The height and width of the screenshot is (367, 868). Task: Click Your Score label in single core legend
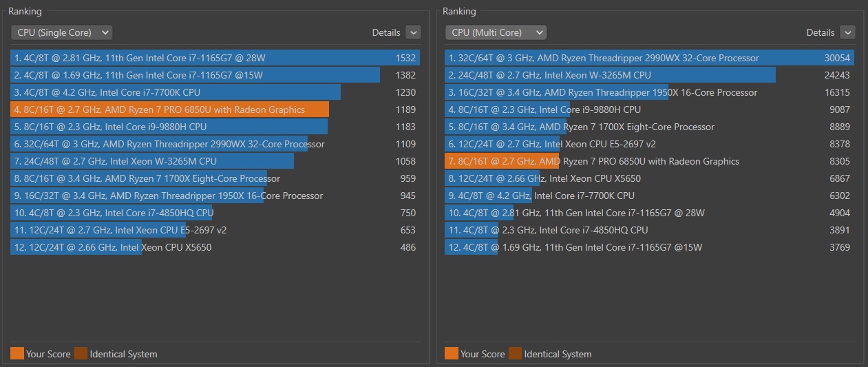pyautogui.click(x=48, y=354)
